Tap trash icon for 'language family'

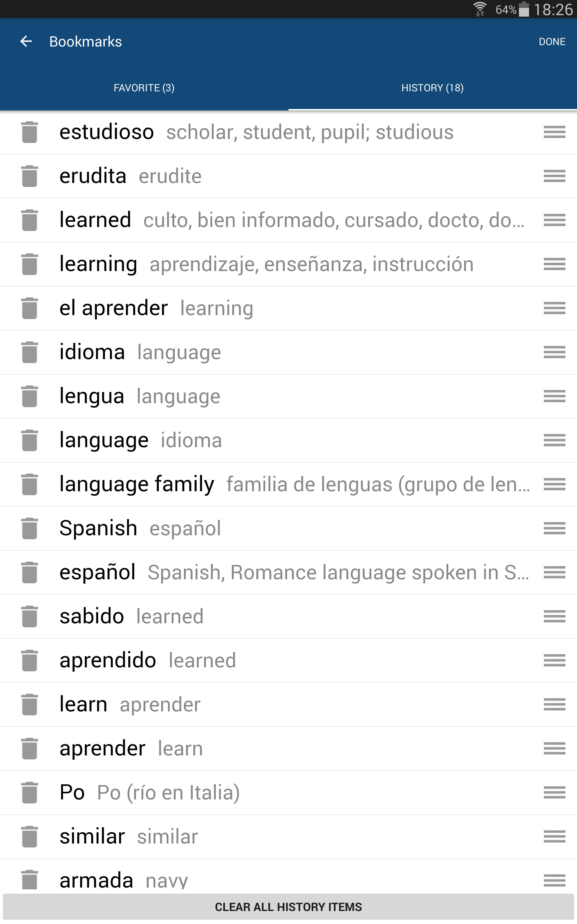click(x=29, y=484)
